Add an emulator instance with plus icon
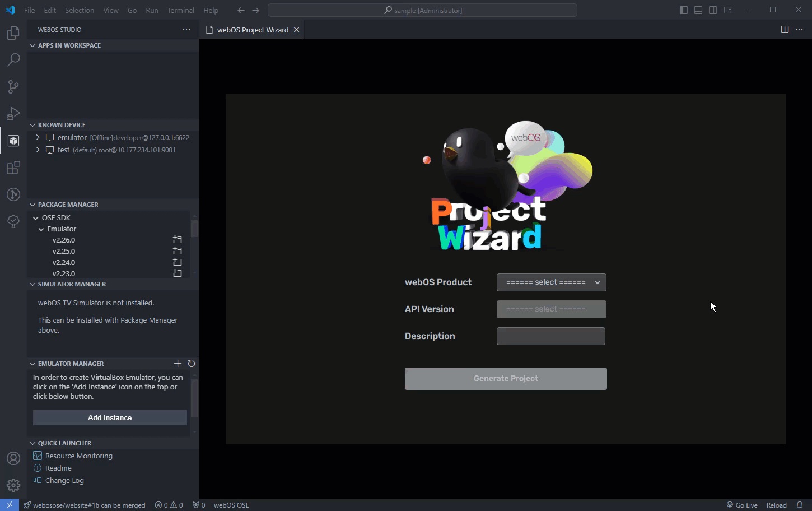812x511 pixels. 178,364
